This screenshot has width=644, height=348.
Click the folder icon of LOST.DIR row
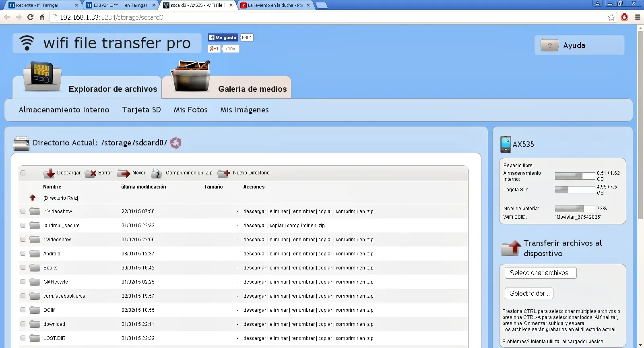[35, 338]
